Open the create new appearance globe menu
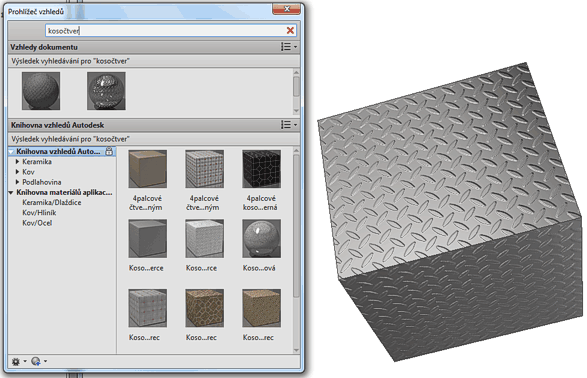Screen dimensions: 587x378 (x=39, y=361)
